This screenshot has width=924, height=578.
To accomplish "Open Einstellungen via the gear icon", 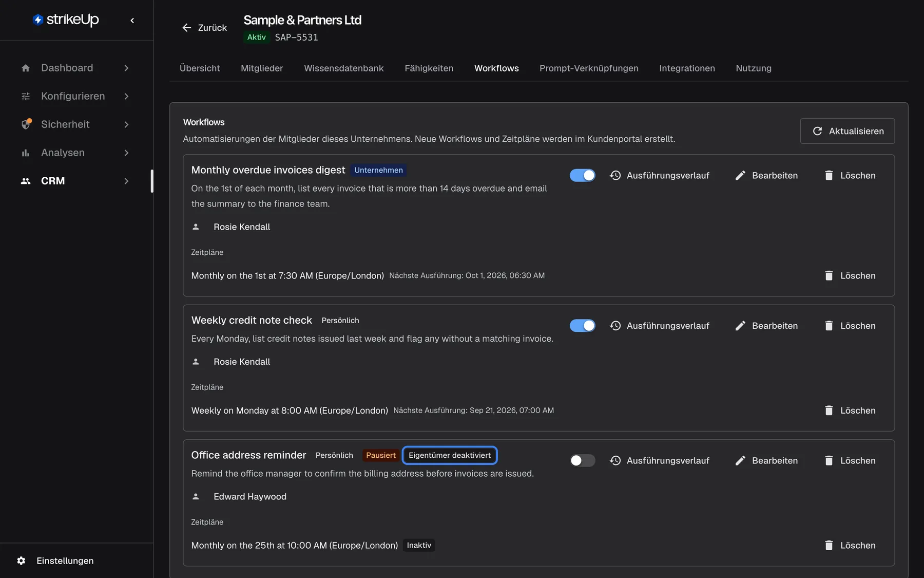I will [x=21, y=561].
